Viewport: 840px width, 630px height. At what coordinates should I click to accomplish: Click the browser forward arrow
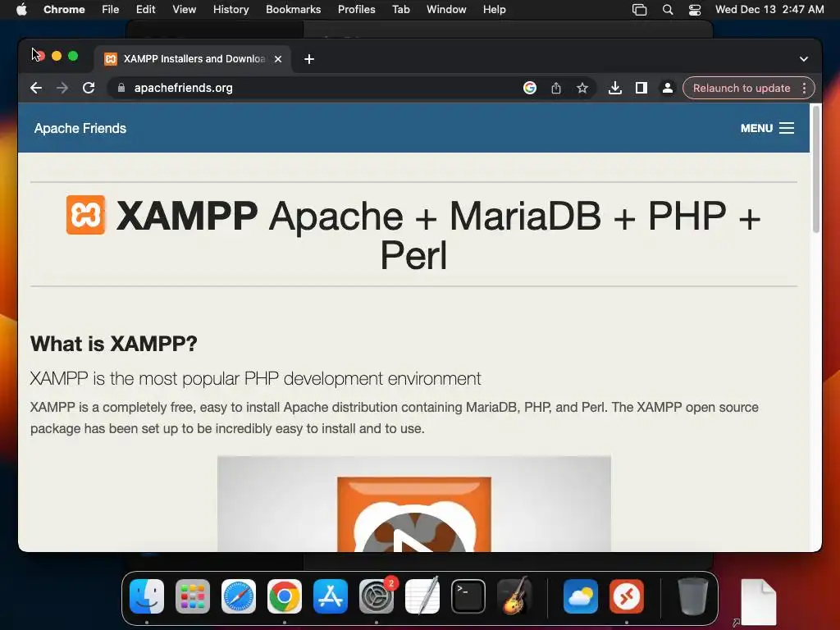pyautogui.click(x=62, y=88)
